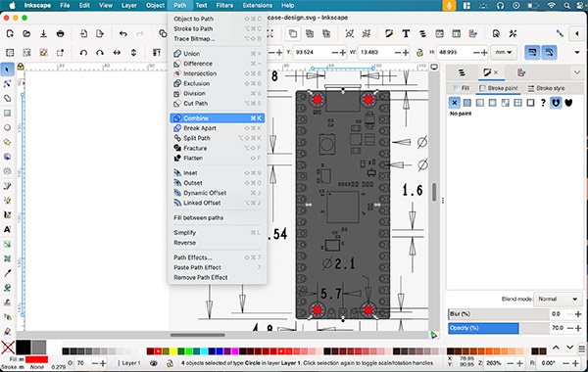
Task: Choose Object to Path entry
Action: [x=218, y=19]
